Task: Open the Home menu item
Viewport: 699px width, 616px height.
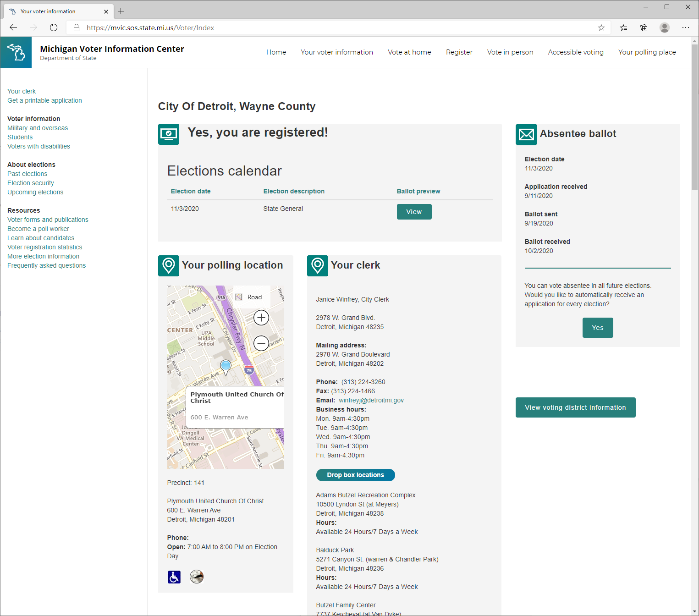Action: [x=276, y=52]
